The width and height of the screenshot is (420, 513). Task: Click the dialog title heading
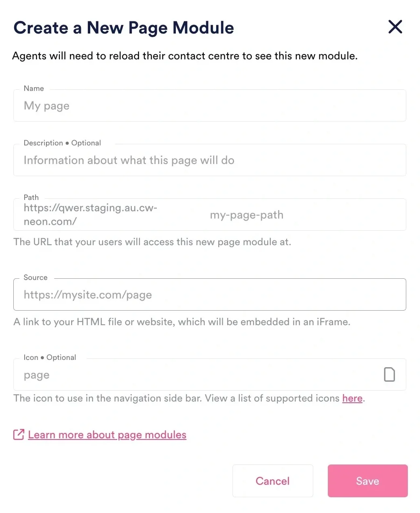click(124, 28)
